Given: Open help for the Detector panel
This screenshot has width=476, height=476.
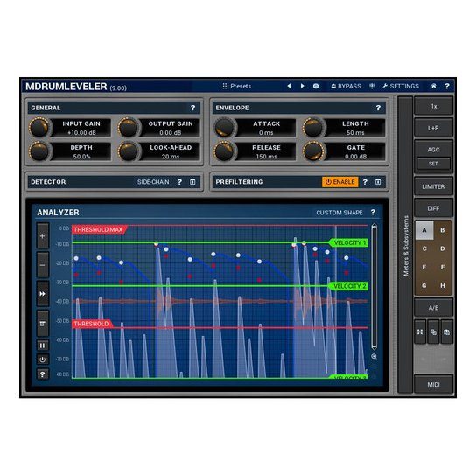Looking at the screenshot, I should [x=179, y=182].
